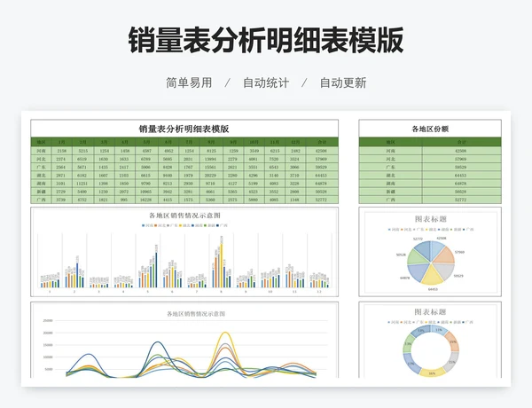Click the orange pie slice labelled 57969
The image size is (532, 408).
pyautogui.click(x=446, y=255)
